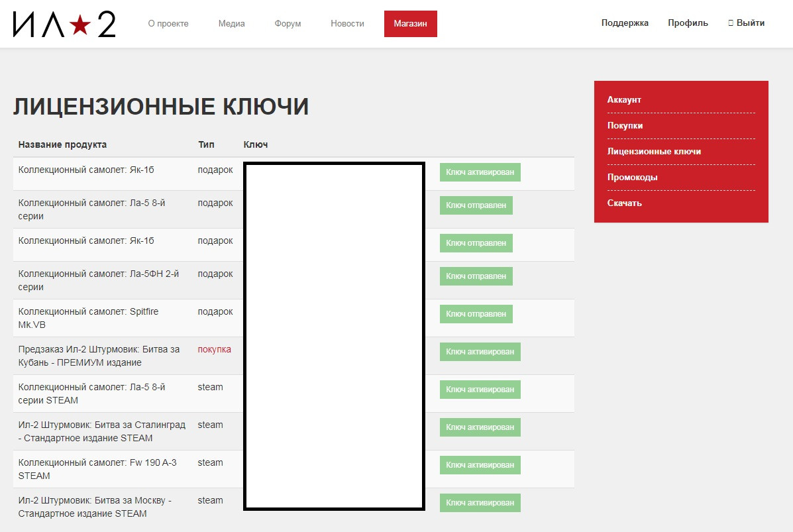Click подарок in the Spitfire Mk.VB row
The height and width of the screenshot is (532, 793).
click(x=215, y=311)
